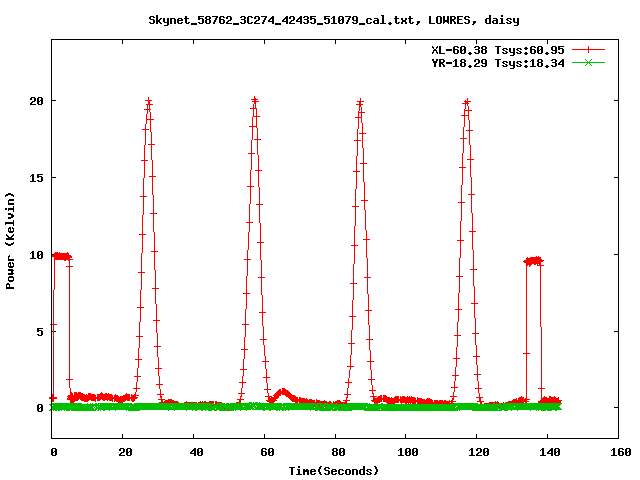Click the x-axis tick label '140'
Screen dimensions: 640x480
pos(550,452)
